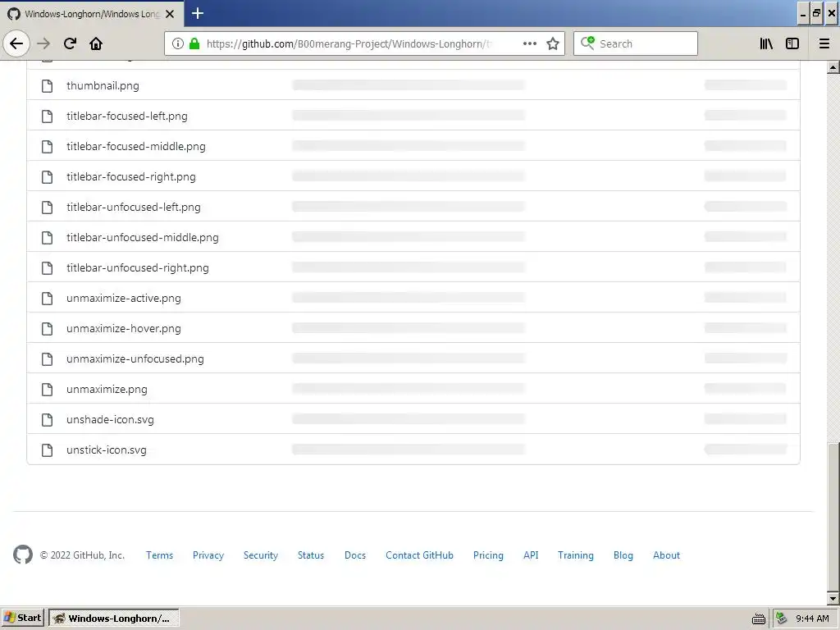Click file icon beside unmaximize-active.png

47,299
